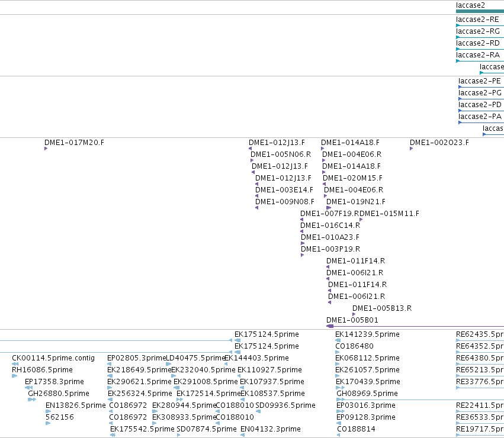Click the laccase2-PD protein label
Image resolution: width=504 pixels, height=438 pixels.
pos(480,105)
